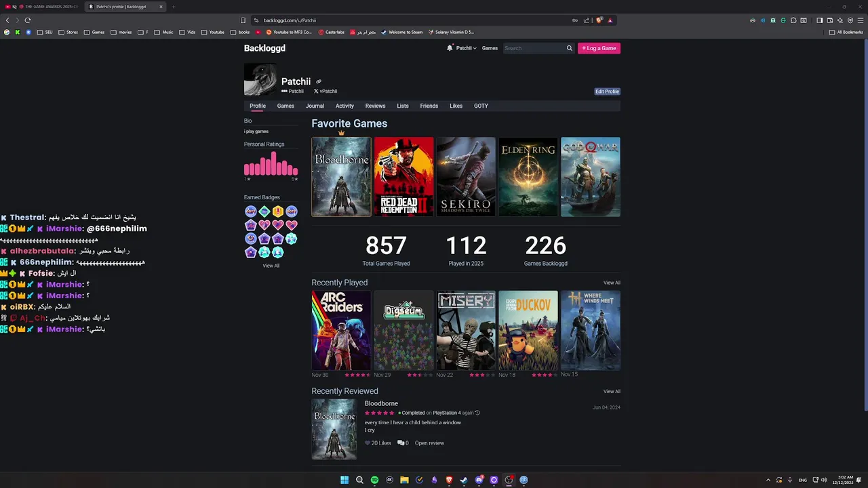This screenshot has height=488, width=868.
Task: Click View All for Recently Played
Action: tap(612, 283)
